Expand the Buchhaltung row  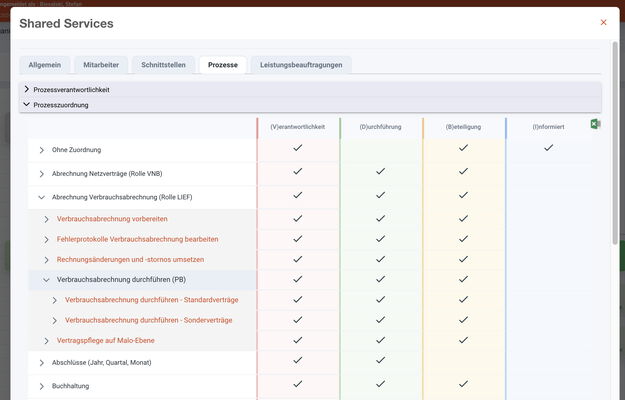[x=41, y=386]
